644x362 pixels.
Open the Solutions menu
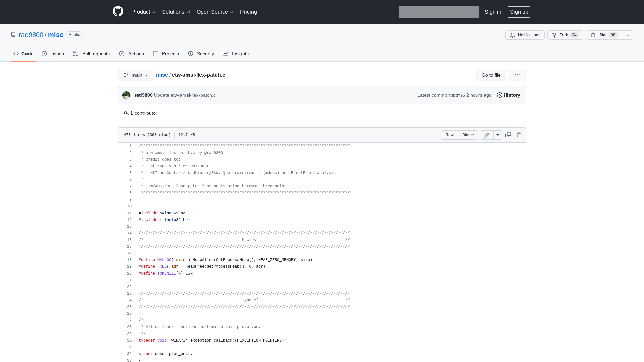pos(173,12)
